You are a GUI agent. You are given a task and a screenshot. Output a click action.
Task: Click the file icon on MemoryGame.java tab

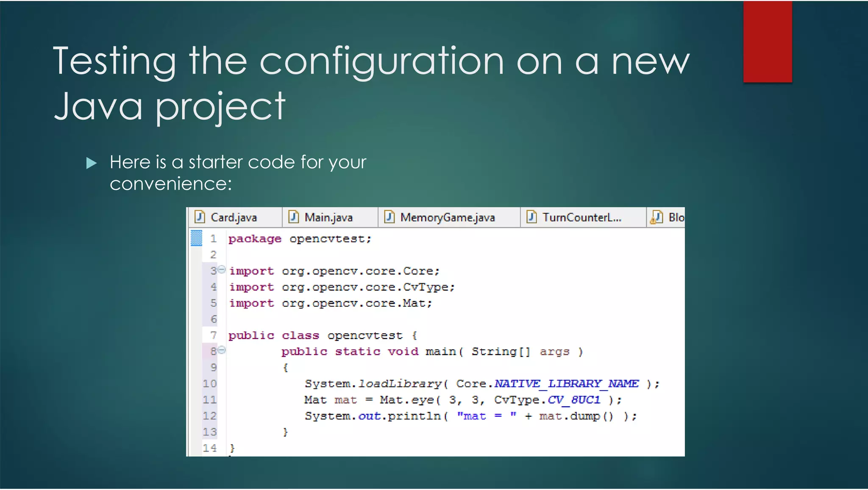(389, 217)
